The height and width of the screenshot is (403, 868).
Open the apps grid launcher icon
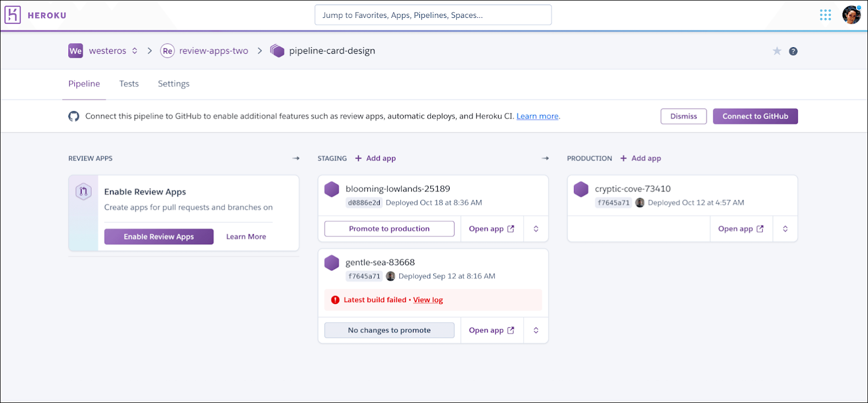click(825, 15)
